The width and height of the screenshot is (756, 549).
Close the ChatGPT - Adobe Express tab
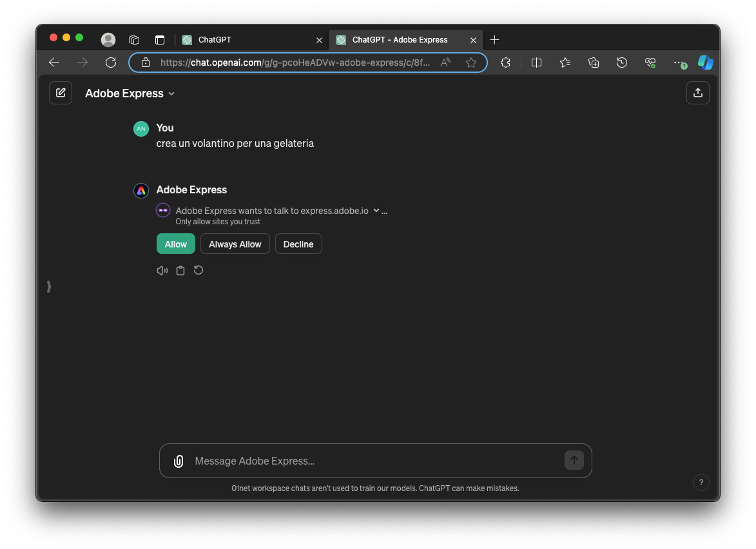[x=473, y=41]
